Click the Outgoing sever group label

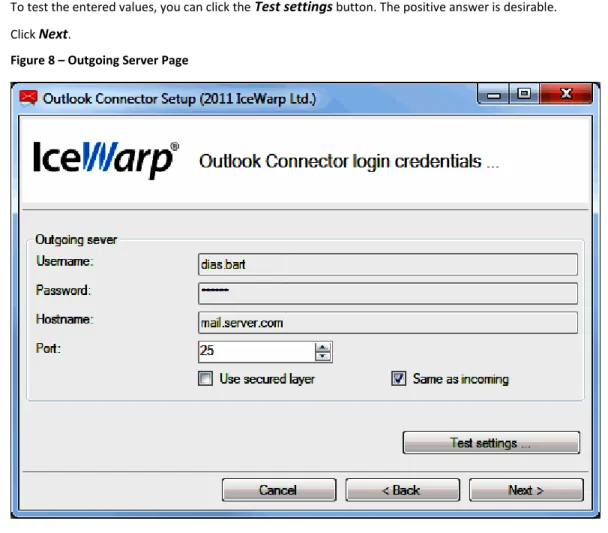[76, 240]
